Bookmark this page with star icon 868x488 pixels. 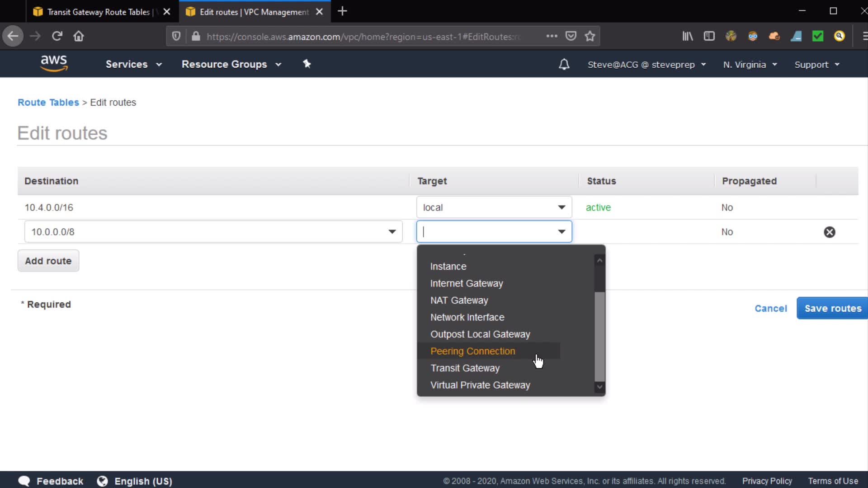click(x=590, y=36)
